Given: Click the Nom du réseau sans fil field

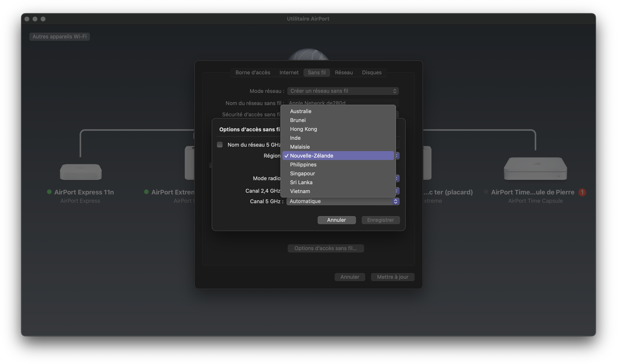Looking at the screenshot, I should tap(343, 103).
